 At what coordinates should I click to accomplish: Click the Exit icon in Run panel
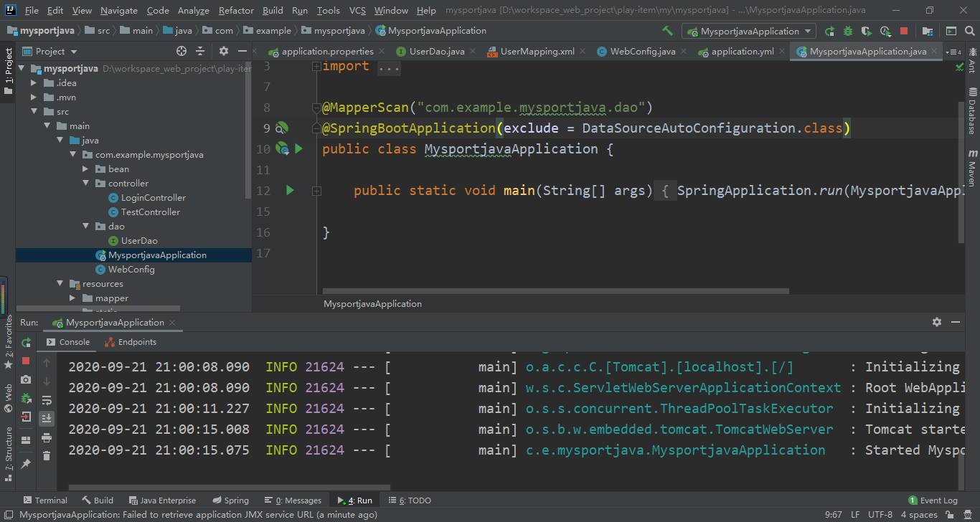click(26, 417)
